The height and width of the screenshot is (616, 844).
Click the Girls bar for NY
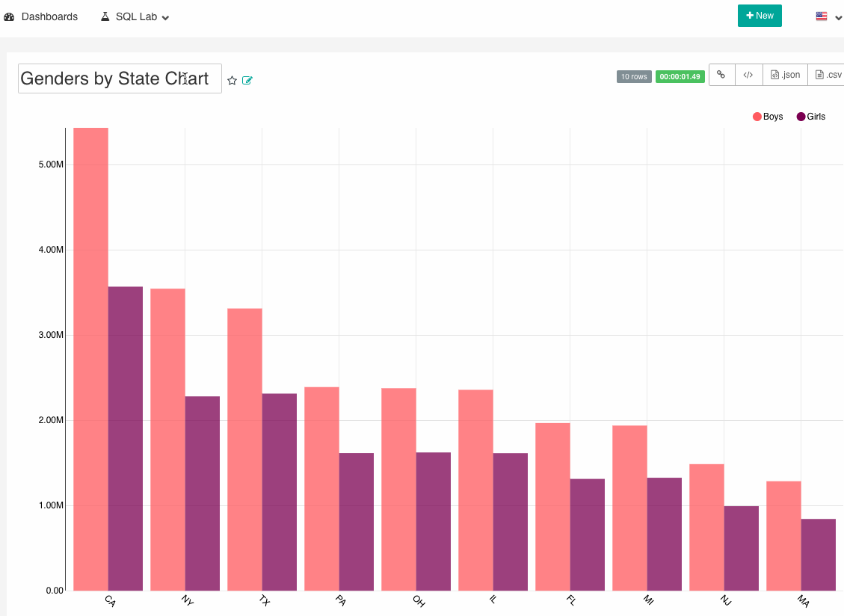coord(203,493)
